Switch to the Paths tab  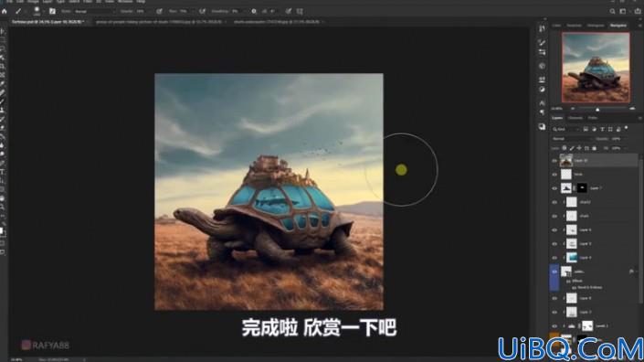(x=593, y=118)
